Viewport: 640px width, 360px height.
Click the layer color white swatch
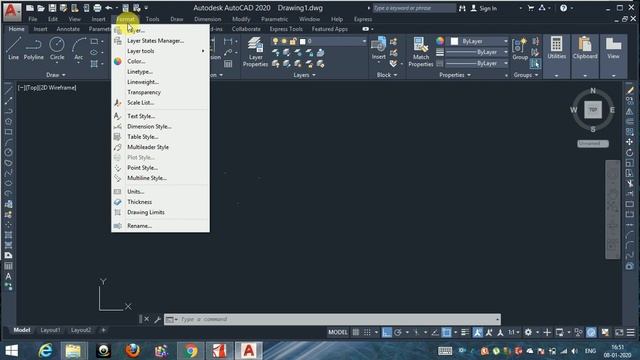302,41
